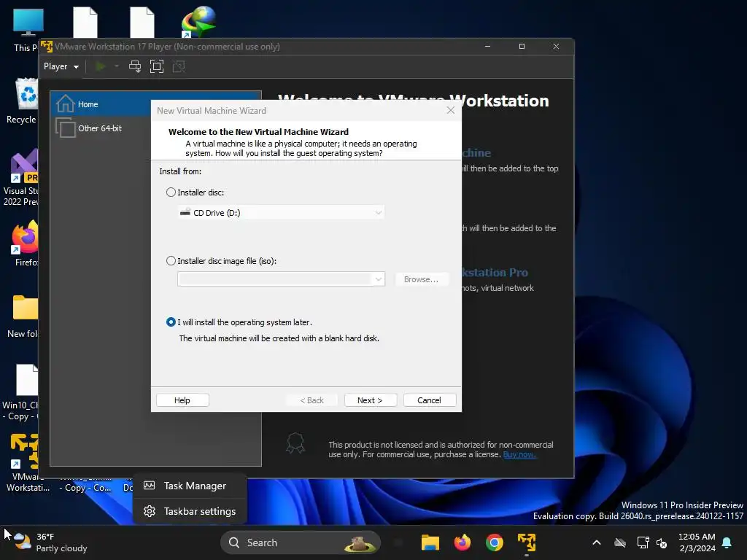
Task: Select the Win10 Copy file desktop icon
Action: click(21, 392)
